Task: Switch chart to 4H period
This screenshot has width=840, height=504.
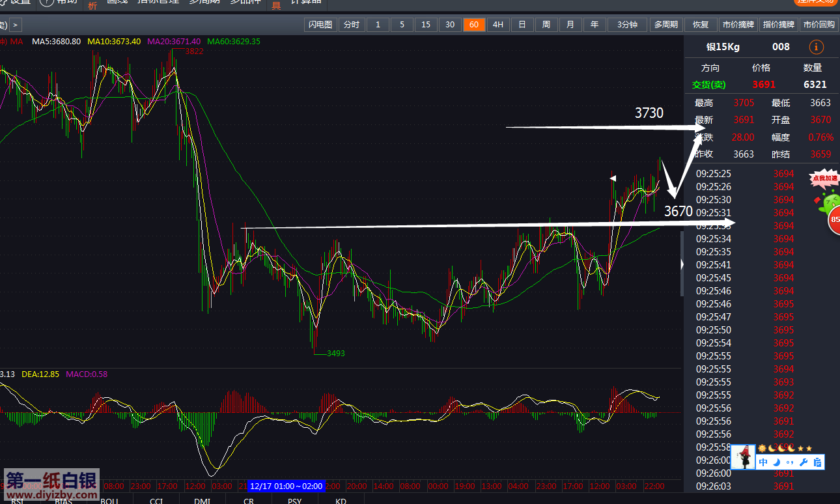Action: 497,25
